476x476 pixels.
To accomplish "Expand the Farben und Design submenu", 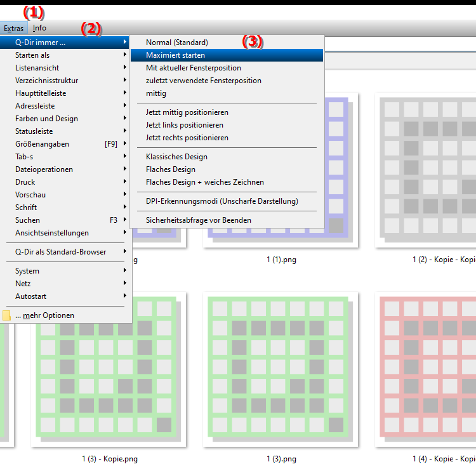I will [x=64, y=119].
